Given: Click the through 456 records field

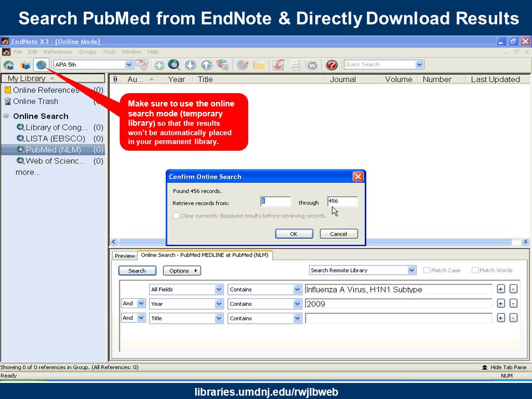Looking at the screenshot, I should pos(342,201).
